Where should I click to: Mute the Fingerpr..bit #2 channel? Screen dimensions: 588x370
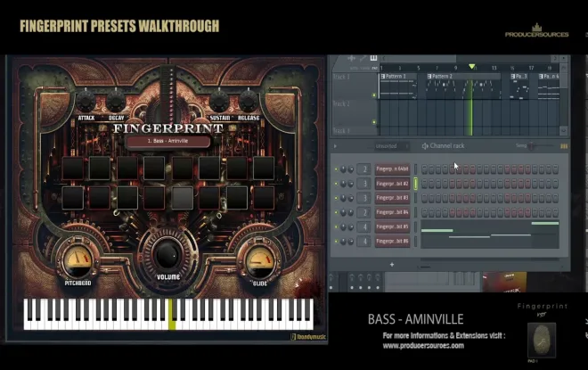(x=336, y=184)
